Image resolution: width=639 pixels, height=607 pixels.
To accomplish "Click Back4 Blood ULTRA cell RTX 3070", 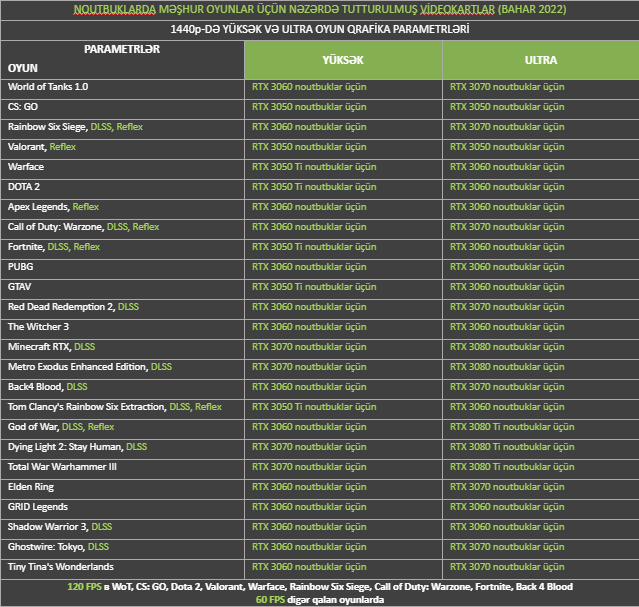I will click(x=541, y=388).
